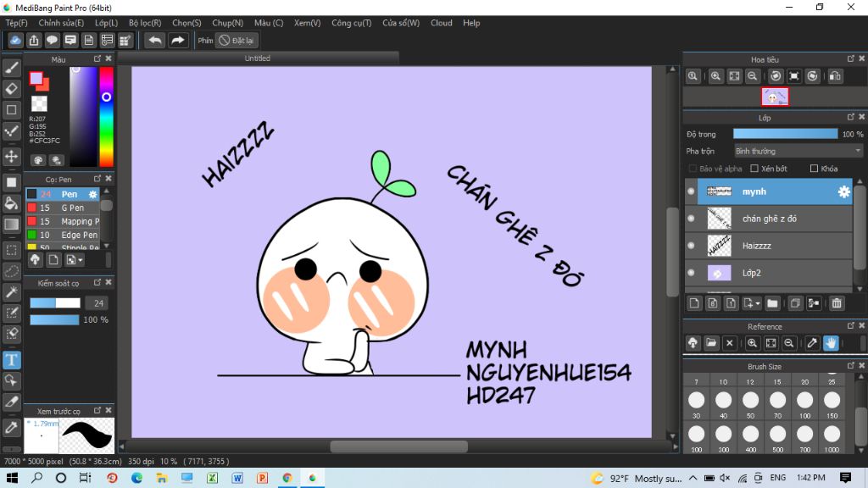The image size is (868, 488).
Task: Adjust brush size slider showing 24
Action: click(x=55, y=303)
